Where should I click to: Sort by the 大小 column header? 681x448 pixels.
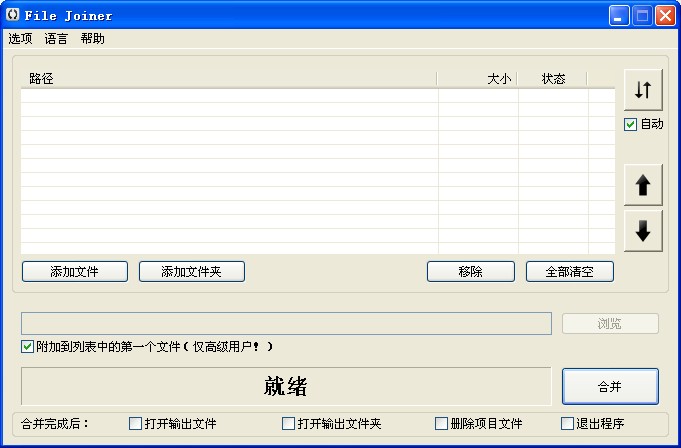pyautogui.click(x=477, y=79)
